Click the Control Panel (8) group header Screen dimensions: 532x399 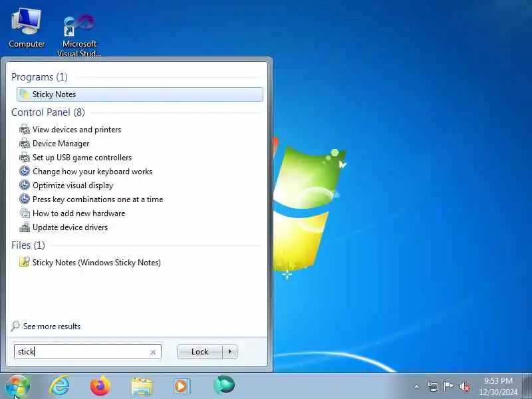pyautogui.click(x=48, y=112)
